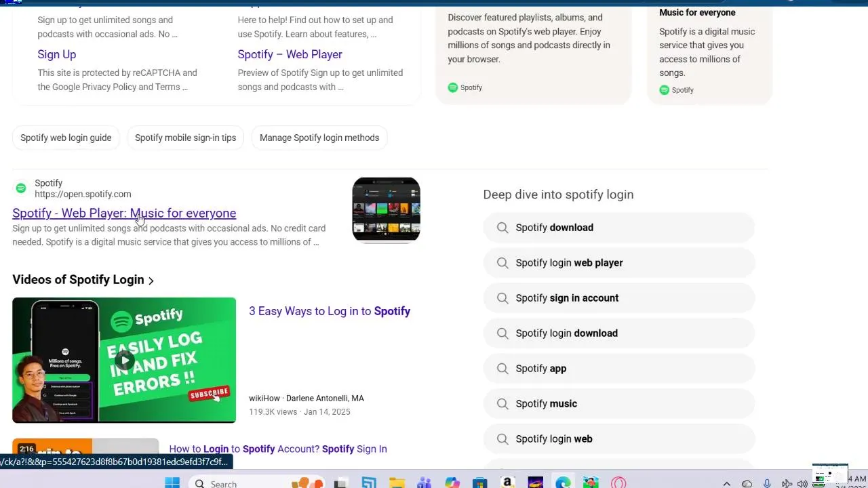This screenshot has width=868, height=488.
Task: Click magnifier icon beside 'Spotify app'
Action: 502,369
